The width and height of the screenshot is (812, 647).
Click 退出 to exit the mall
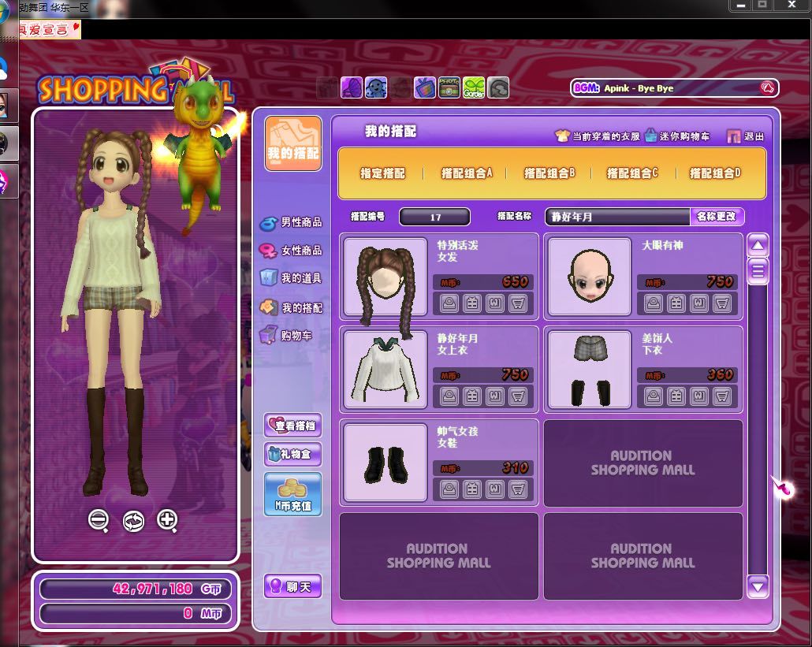point(746,136)
